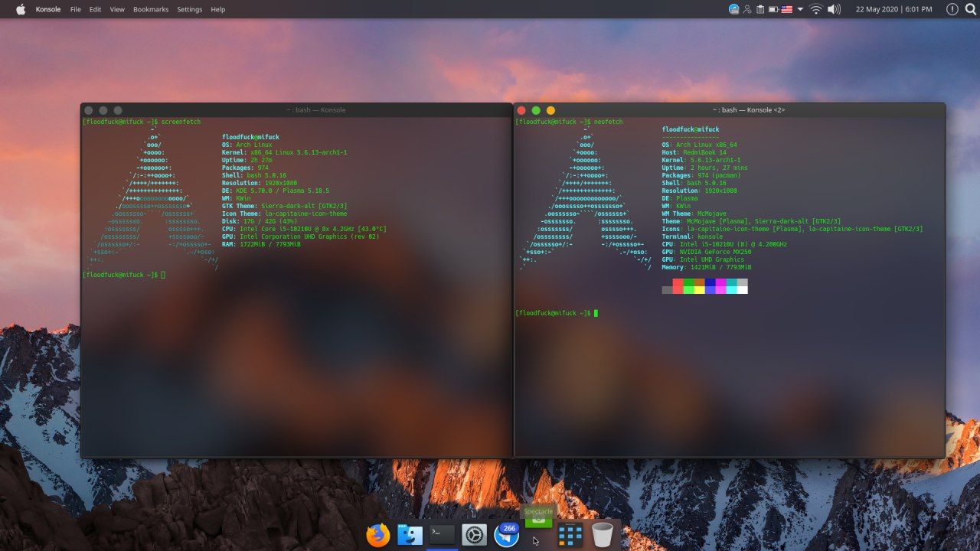The height and width of the screenshot is (551, 980).
Task: Open the volume speaker tray icon
Action: click(x=834, y=9)
